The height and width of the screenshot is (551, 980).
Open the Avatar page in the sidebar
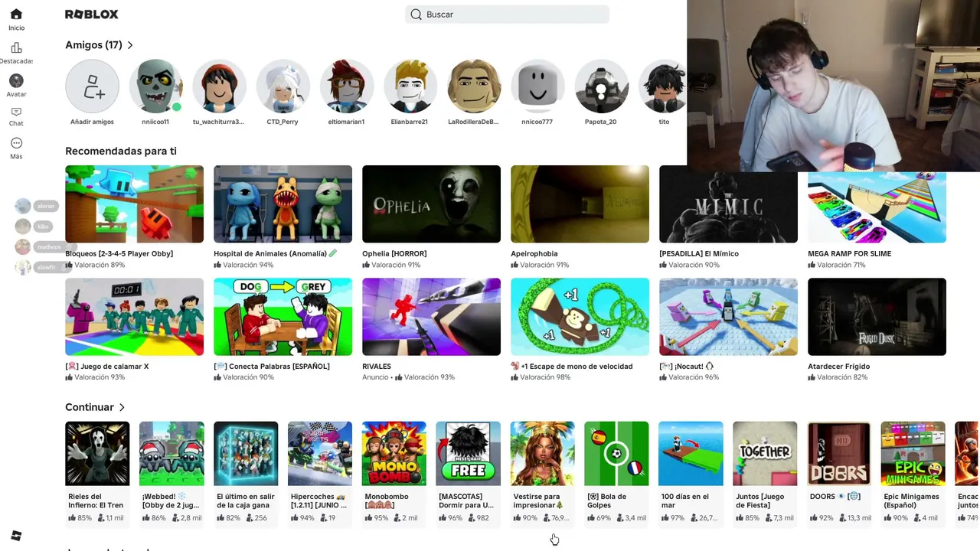[x=16, y=86]
